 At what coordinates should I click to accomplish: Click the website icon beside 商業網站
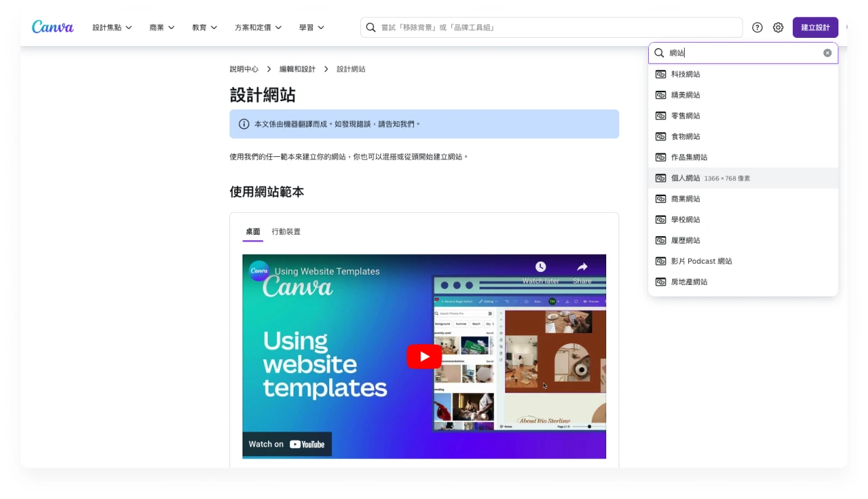(661, 199)
